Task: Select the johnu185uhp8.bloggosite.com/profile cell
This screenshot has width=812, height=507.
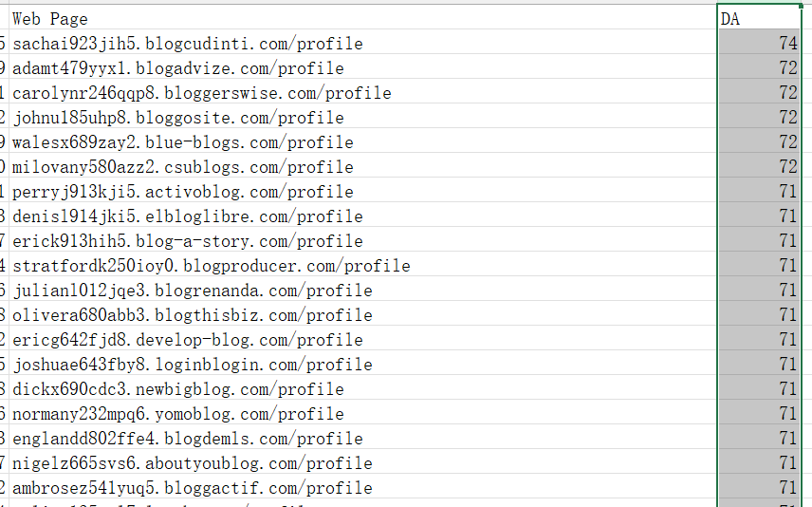Action: [x=362, y=116]
